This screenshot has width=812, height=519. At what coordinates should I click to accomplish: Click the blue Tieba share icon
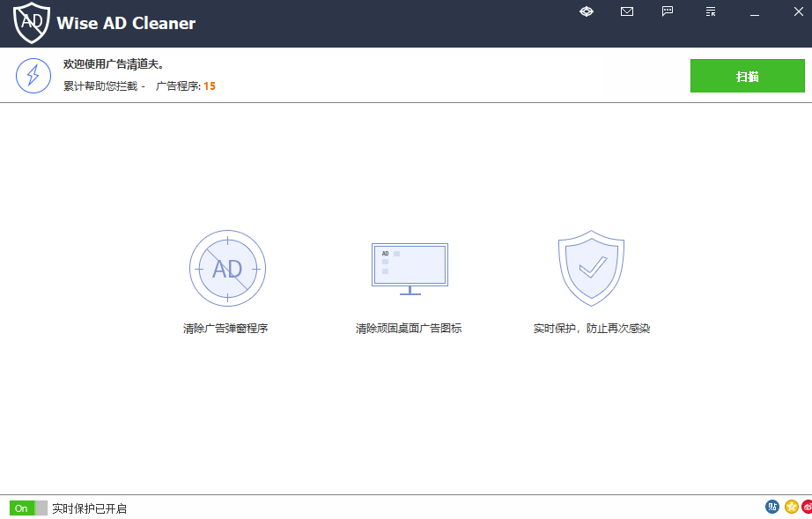[772, 507]
